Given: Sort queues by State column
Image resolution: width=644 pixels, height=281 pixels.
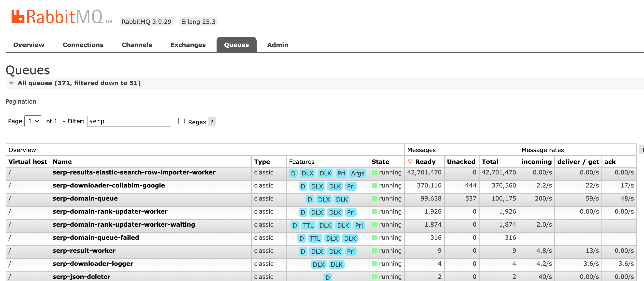Looking at the screenshot, I should (x=380, y=162).
